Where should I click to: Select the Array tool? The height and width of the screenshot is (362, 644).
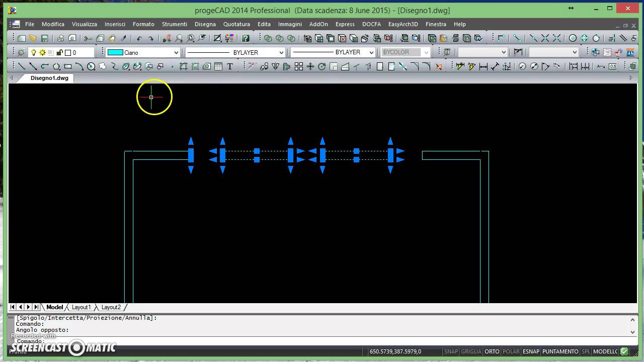point(299,66)
